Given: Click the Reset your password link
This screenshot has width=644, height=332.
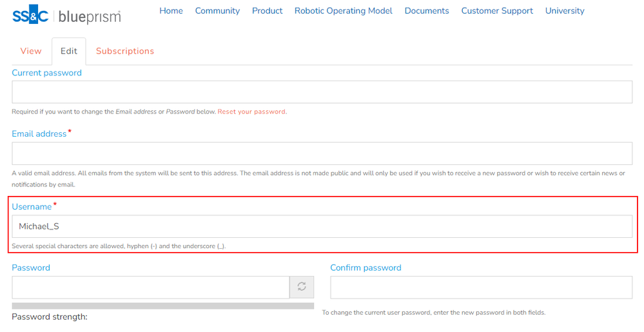Looking at the screenshot, I should coord(251,112).
